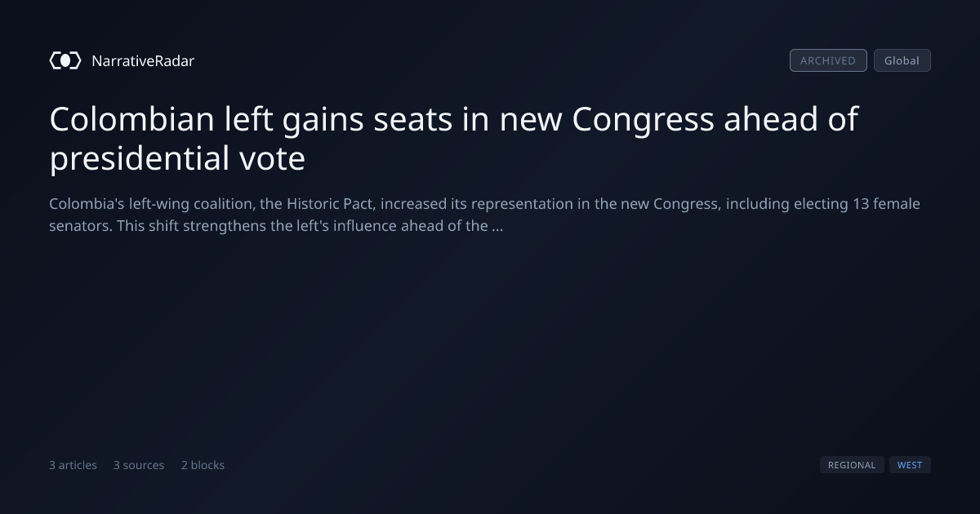Screen dimensions: 980x514
Task: Click the Global scope badge
Action: click(902, 60)
